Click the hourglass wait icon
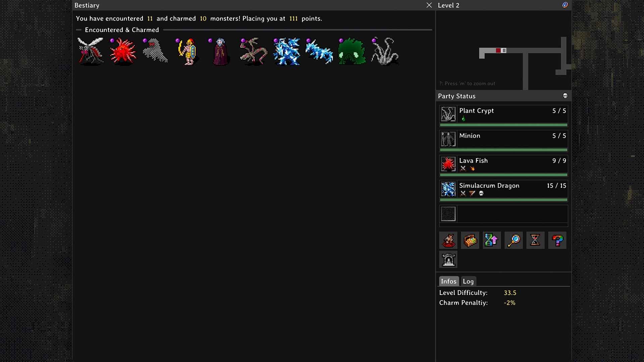This screenshot has height=362, width=644. click(535, 240)
